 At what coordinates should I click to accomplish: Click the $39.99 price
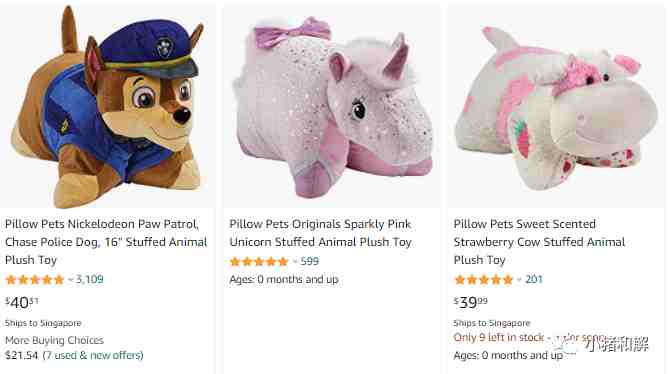(x=470, y=302)
